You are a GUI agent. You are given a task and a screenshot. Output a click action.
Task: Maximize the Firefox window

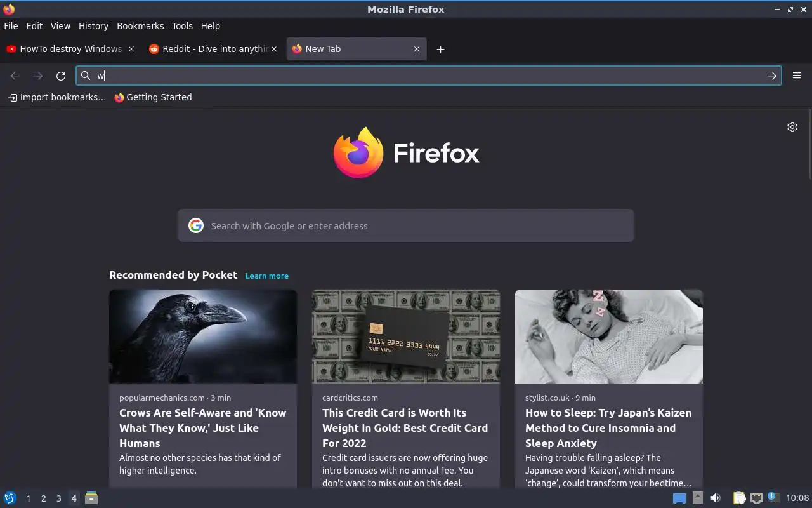coord(790,10)
